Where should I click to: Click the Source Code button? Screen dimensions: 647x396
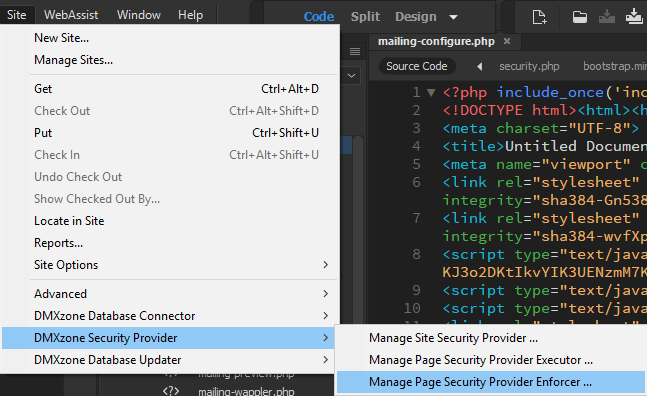[x=416, y=66]
